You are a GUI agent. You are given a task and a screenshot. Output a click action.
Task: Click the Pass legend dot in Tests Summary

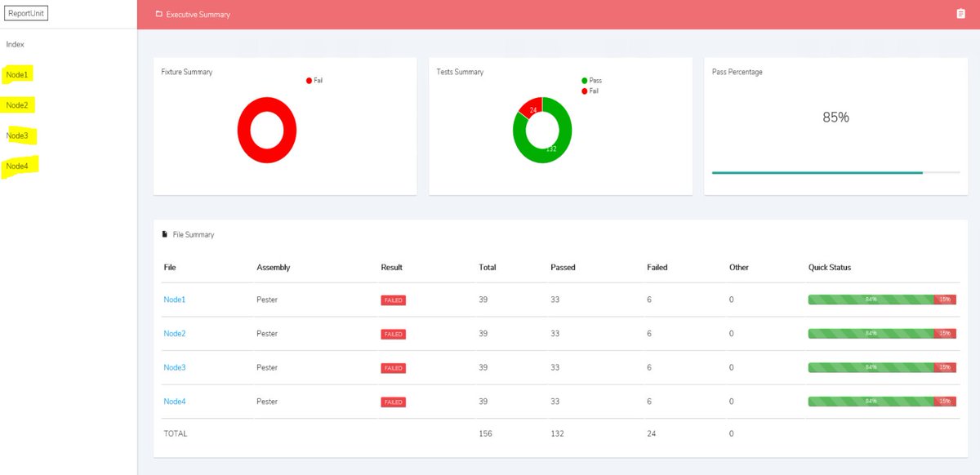[x=584, y=80]
